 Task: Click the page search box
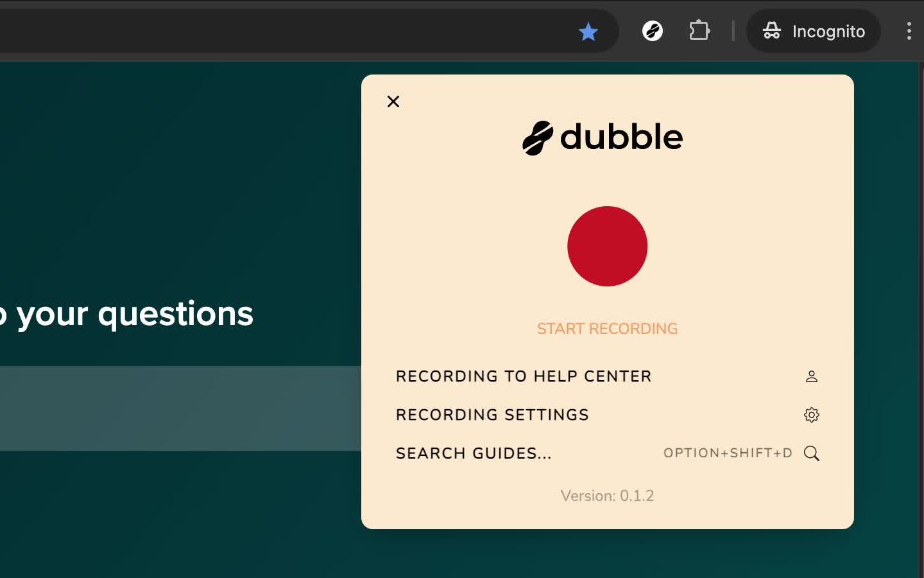(x=180, y=408)
